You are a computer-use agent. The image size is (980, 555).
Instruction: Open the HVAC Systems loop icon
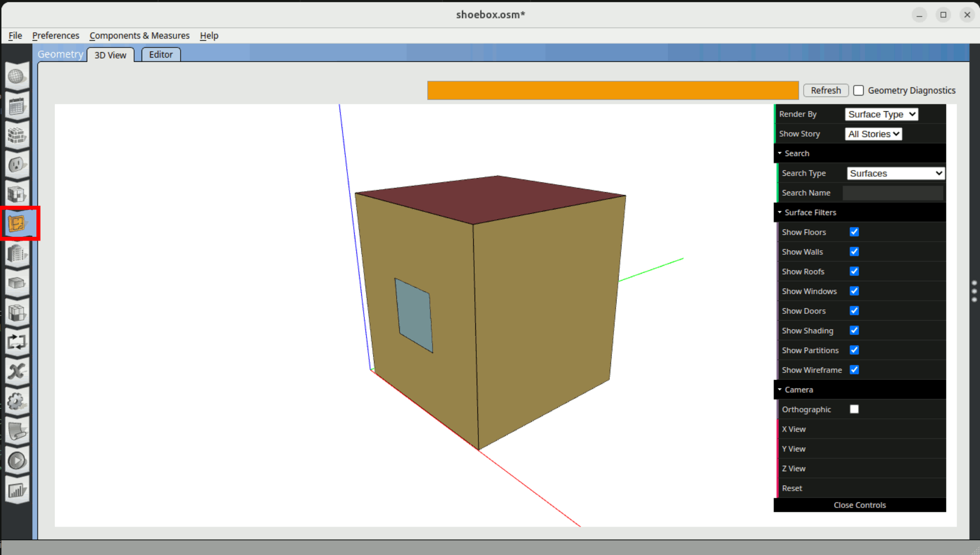(x=17, y=342)
